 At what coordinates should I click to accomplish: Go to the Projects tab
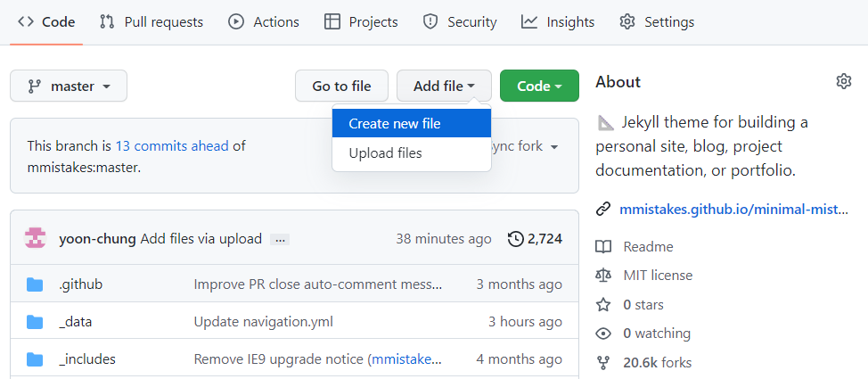tap(361, 22)
